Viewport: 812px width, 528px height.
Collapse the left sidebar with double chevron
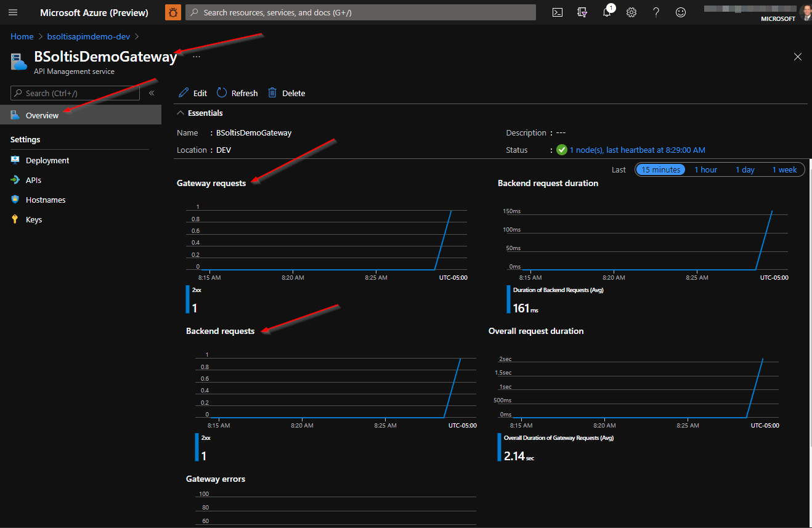152,92
